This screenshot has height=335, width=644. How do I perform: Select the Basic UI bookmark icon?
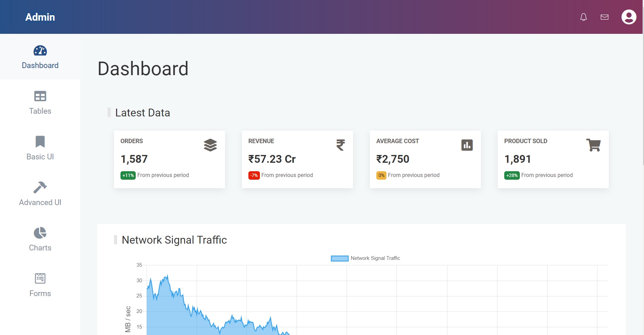click(40, 142)
